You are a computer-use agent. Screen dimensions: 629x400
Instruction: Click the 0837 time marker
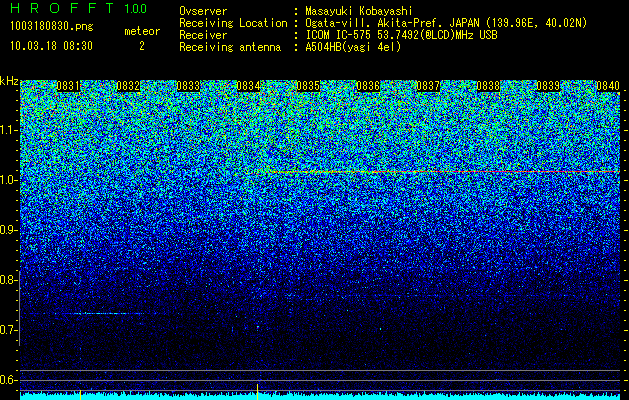pyautogui.click(x=428, y=86)
